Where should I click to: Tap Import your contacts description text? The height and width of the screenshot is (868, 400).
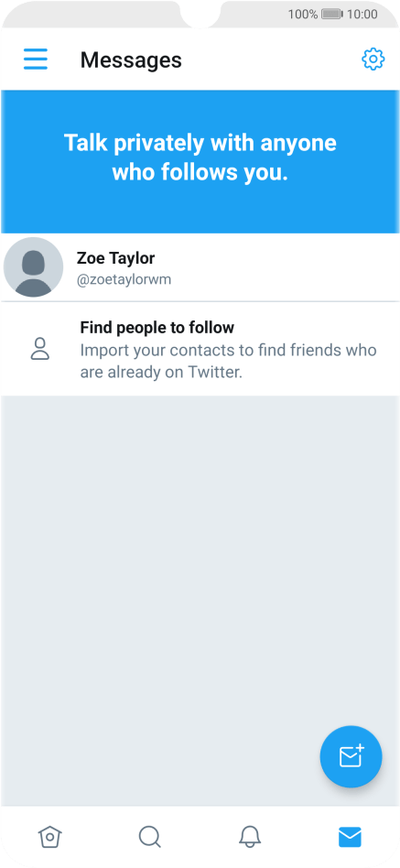pyautogui.click(x=228, y=361)
